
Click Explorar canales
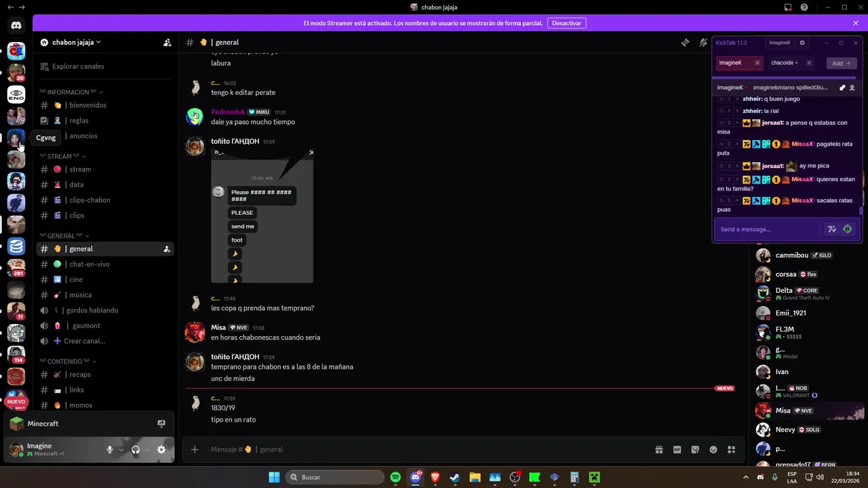(x=105, y=66)
